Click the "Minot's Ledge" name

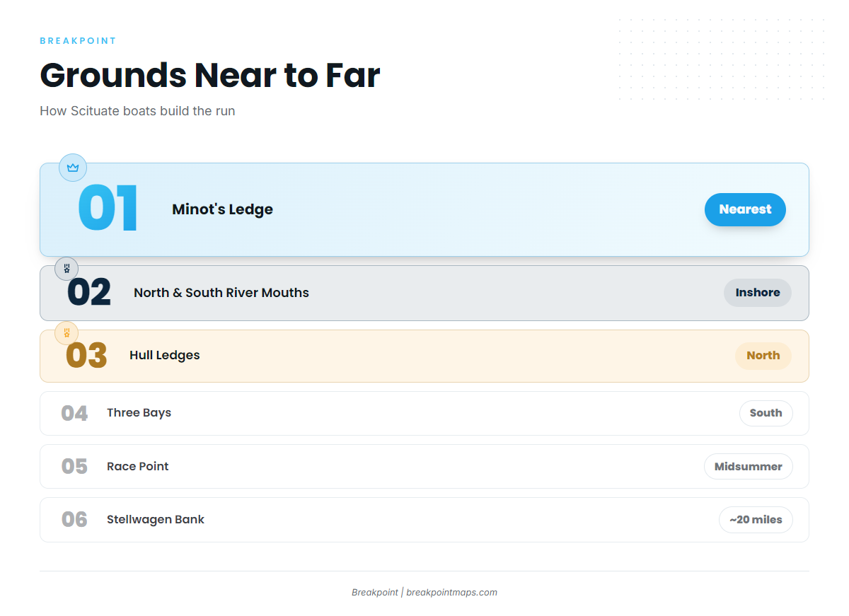point(222,209)
